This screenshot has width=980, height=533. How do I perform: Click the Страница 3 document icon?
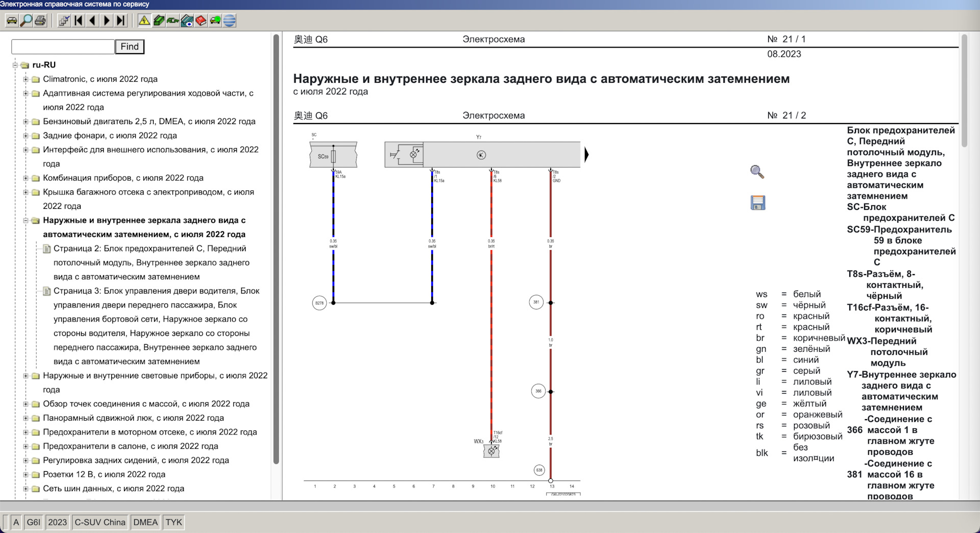pos(46,291)
